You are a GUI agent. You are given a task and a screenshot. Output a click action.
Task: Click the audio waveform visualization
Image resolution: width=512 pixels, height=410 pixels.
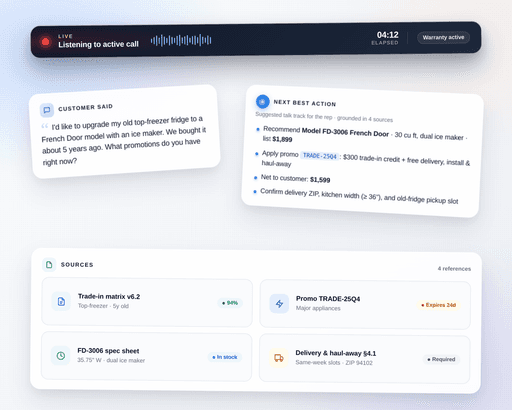coord(181,40)
